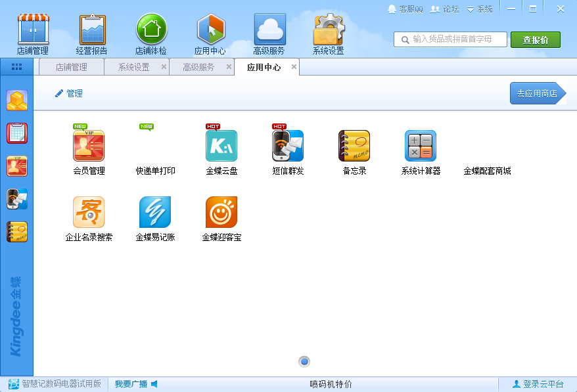
Task: Click the 登录云平台 link
Action: [x=538, y=384]
